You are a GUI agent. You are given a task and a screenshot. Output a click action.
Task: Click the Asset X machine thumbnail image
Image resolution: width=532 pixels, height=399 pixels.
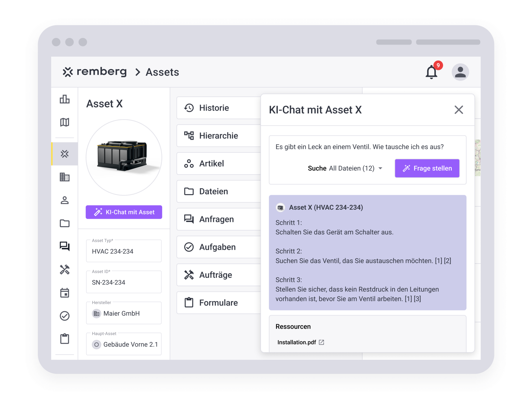pos(124,157)
